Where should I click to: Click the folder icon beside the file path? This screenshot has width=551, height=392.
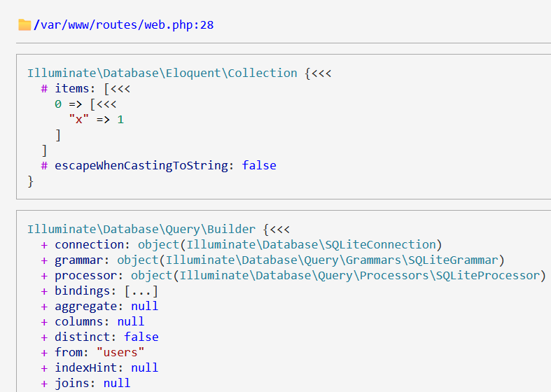(25, 25)
